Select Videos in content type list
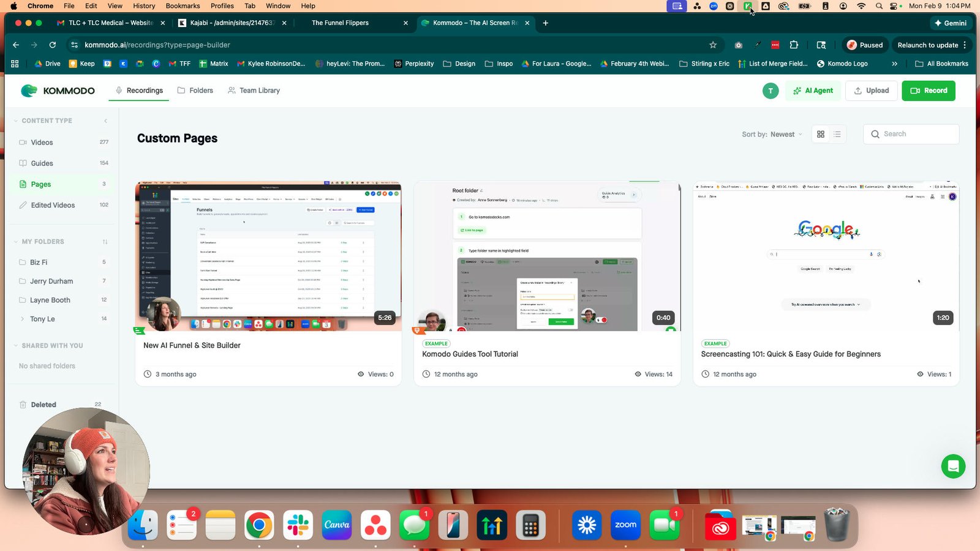This screenshot has width=980, height=551. [x=64, y=142]
